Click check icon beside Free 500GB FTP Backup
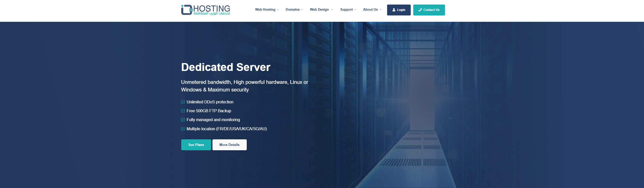Viewport: 644px width, 188px height. [x=183, y=111]
